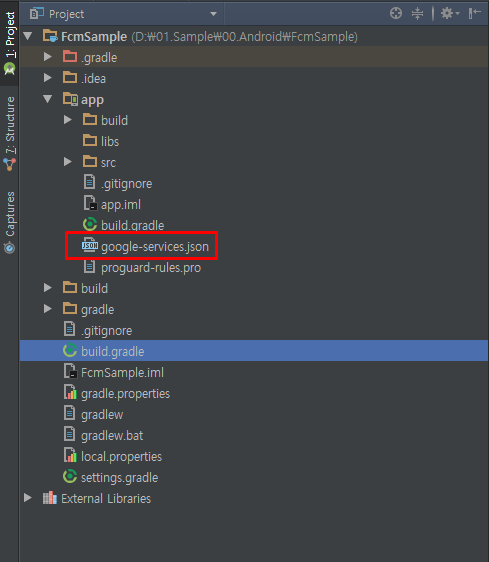Collapse the FcmSample root node arrow
489x562 pixels.
28,36
